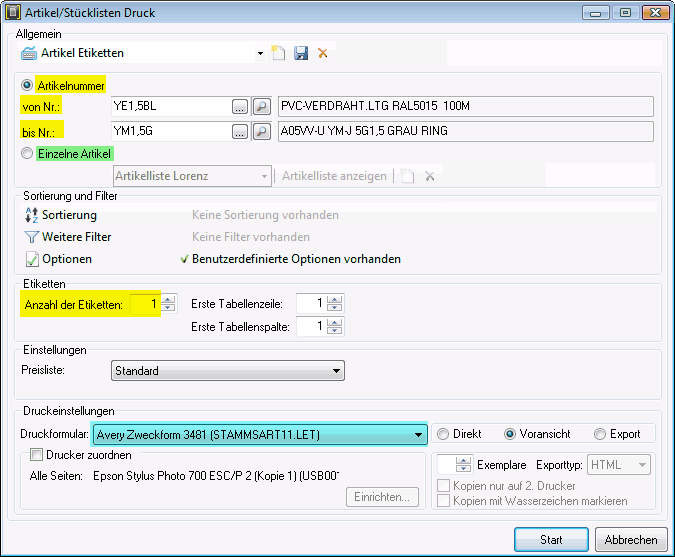Click into the von Nr. field YE1,5BL

pos(172,106)
